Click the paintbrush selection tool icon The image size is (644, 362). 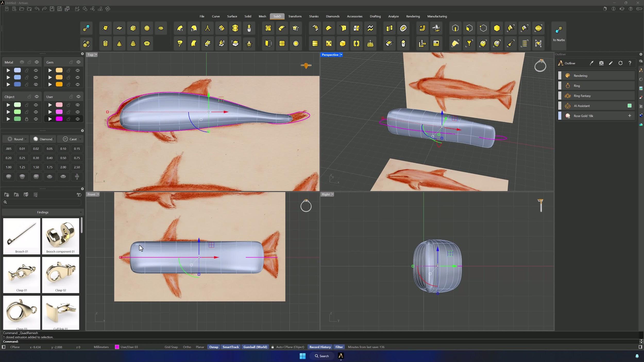pos(511,44)
